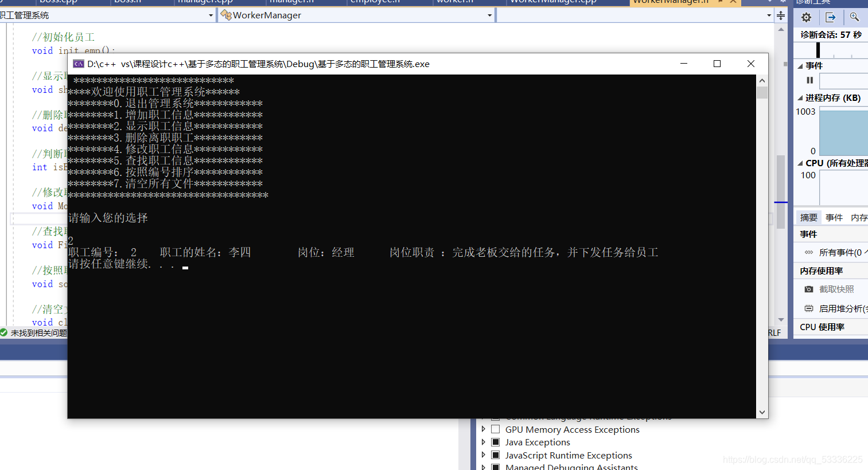Switch to the 事件 tab in diagnostics
This screenshot has width=868, height=470.
tap(834, 217)
